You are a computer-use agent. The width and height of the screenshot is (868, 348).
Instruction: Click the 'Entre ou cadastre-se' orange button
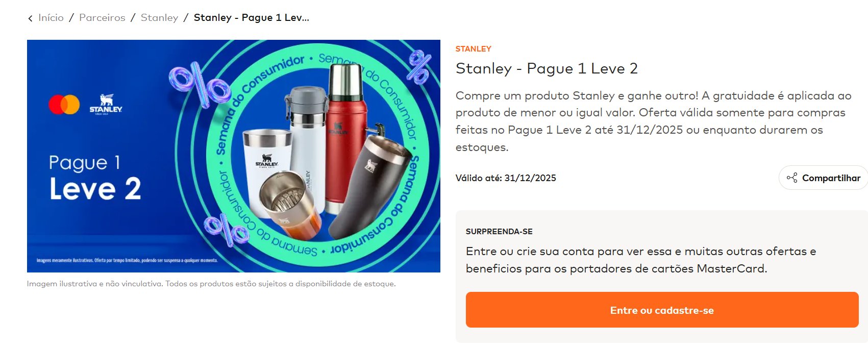662,310
